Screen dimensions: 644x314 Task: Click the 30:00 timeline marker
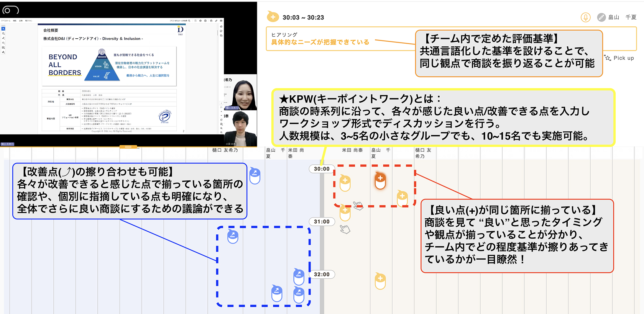321,169
